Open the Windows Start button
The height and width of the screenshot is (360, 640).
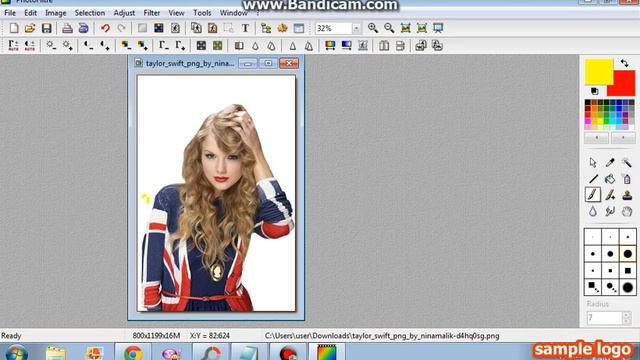pos(16,353)
